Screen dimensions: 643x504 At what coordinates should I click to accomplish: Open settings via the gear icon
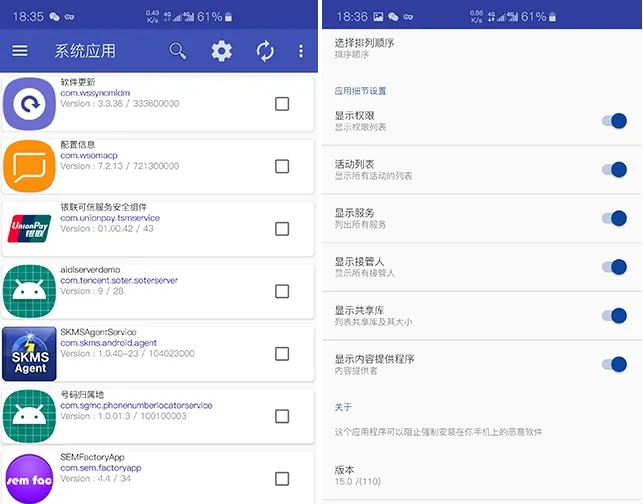[221, 51]
